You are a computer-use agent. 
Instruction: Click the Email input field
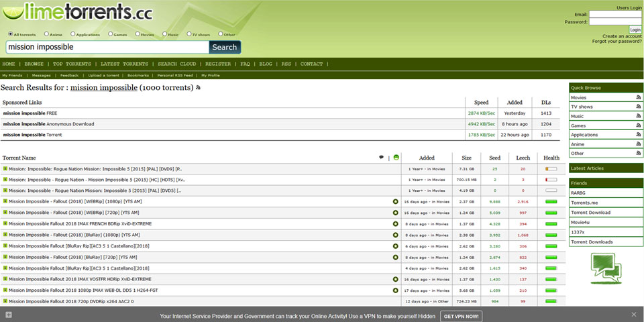click(x=615, y=14)
